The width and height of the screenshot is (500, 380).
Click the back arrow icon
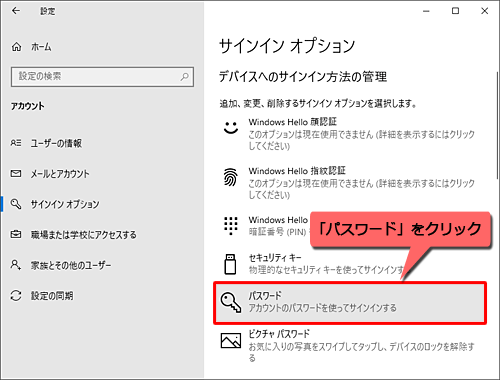point(16,11)
